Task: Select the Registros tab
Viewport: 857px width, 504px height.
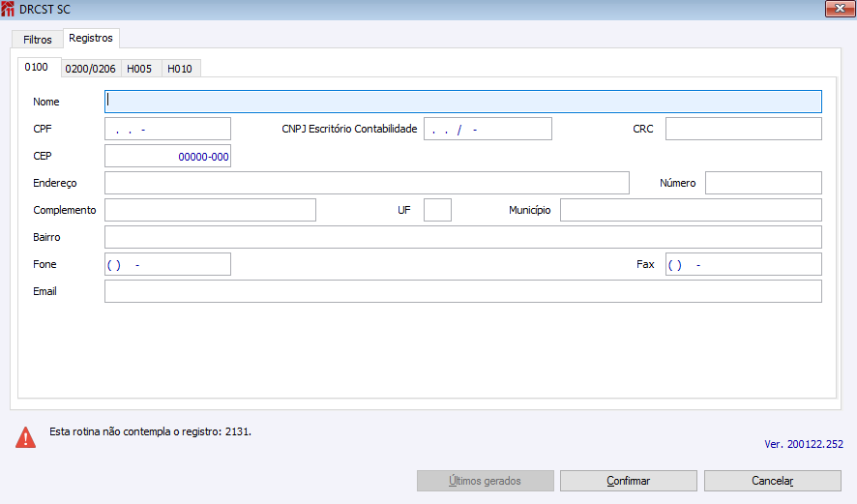Action: coord(91,39)
